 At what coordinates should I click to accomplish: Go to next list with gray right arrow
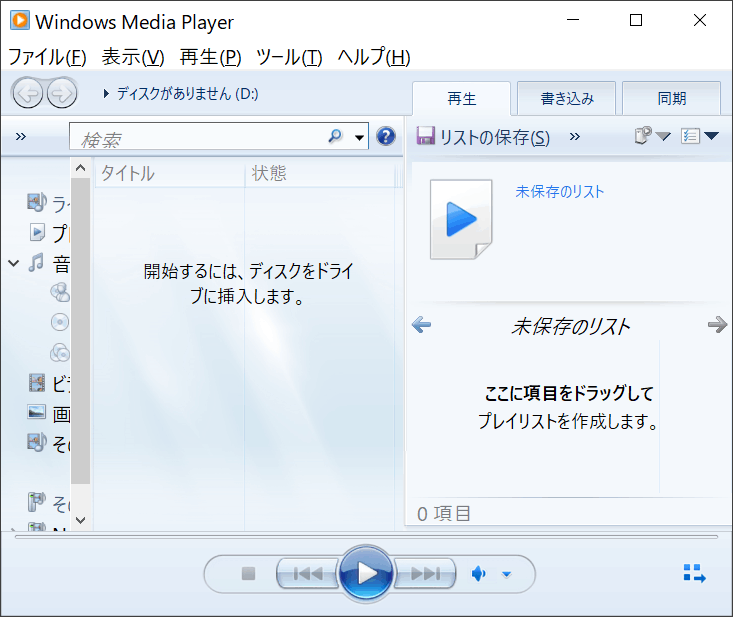point(717,324)
